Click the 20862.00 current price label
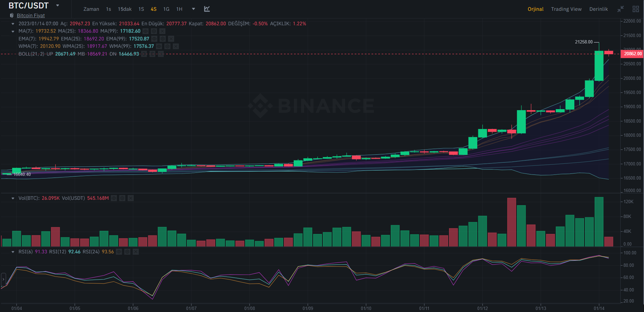644x312 pixels. tap(632, 54)
